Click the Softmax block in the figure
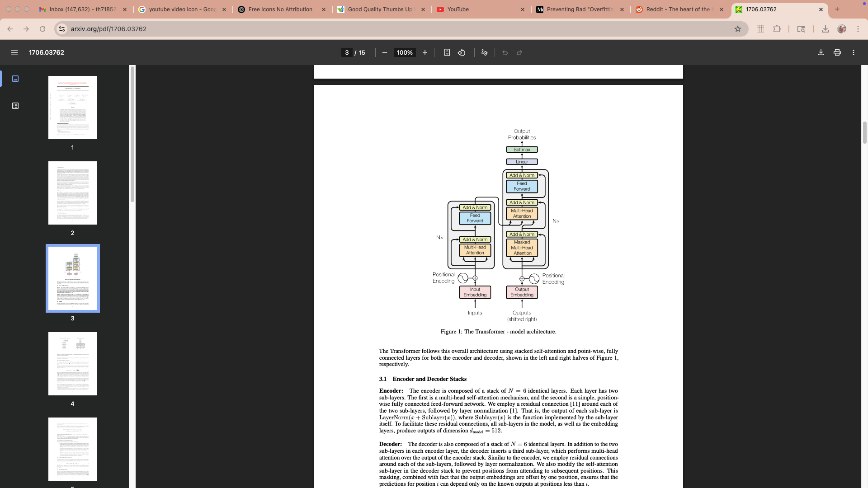 [x=522, y=150]
